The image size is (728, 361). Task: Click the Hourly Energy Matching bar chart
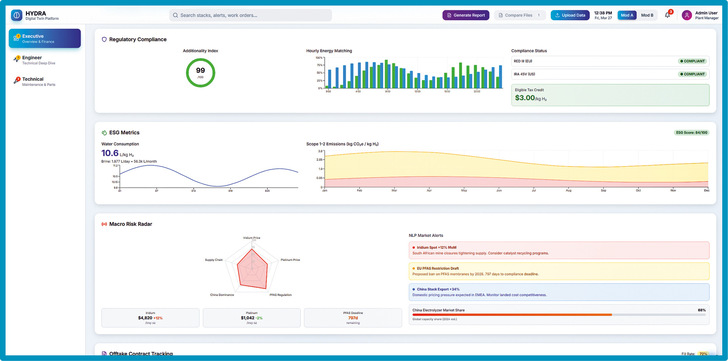click(412, 74)
